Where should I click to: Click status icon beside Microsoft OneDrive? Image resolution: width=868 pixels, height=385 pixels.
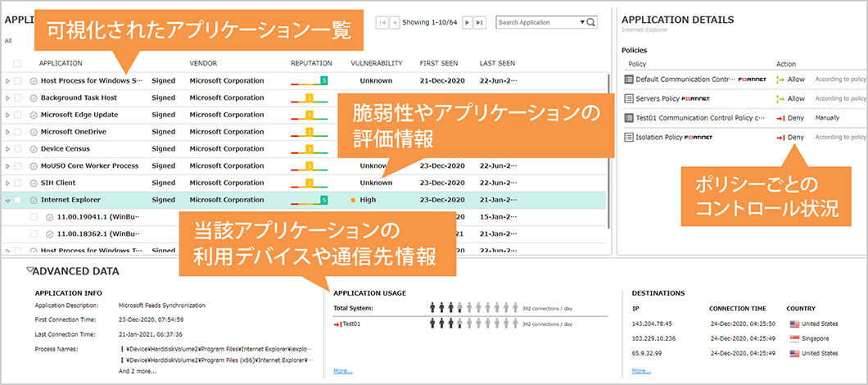pos(34,132)
